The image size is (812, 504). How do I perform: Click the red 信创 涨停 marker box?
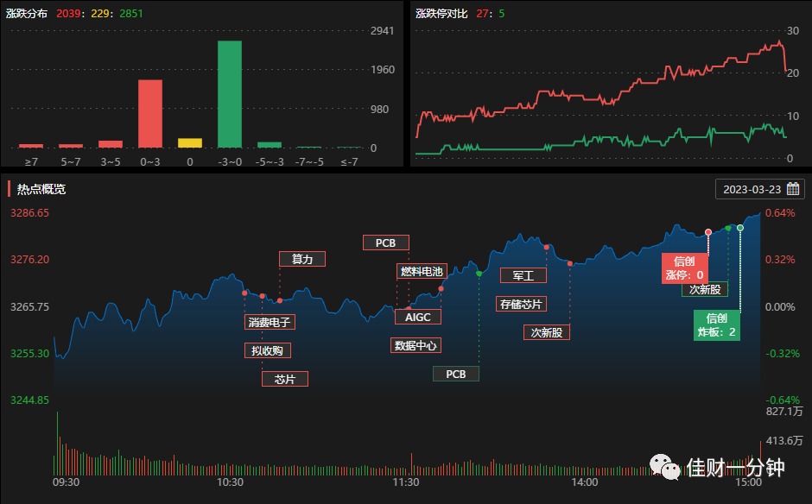coord(685,268)
